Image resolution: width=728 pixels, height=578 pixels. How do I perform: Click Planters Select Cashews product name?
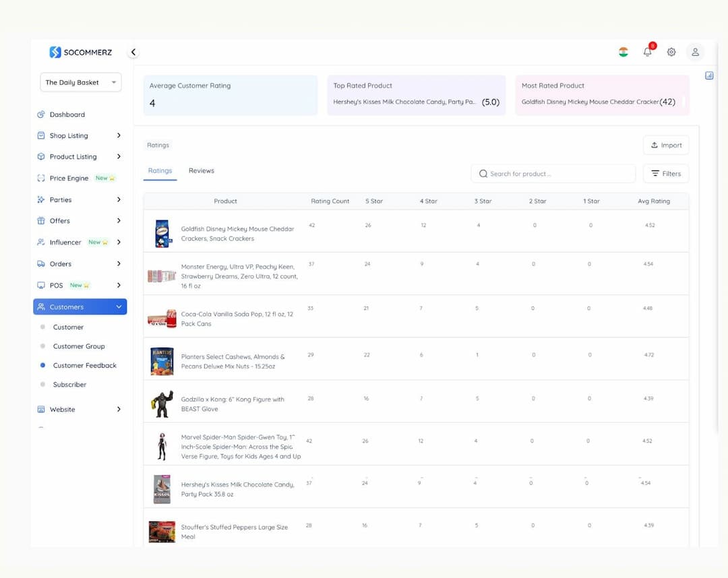[233, 361]
